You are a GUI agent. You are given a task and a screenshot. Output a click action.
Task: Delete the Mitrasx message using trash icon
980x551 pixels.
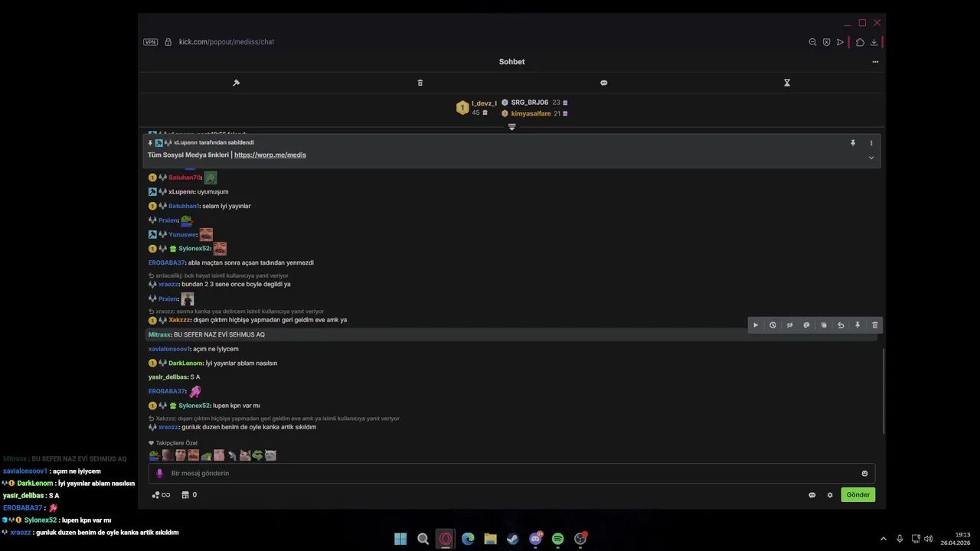click(x=875, y=325)
